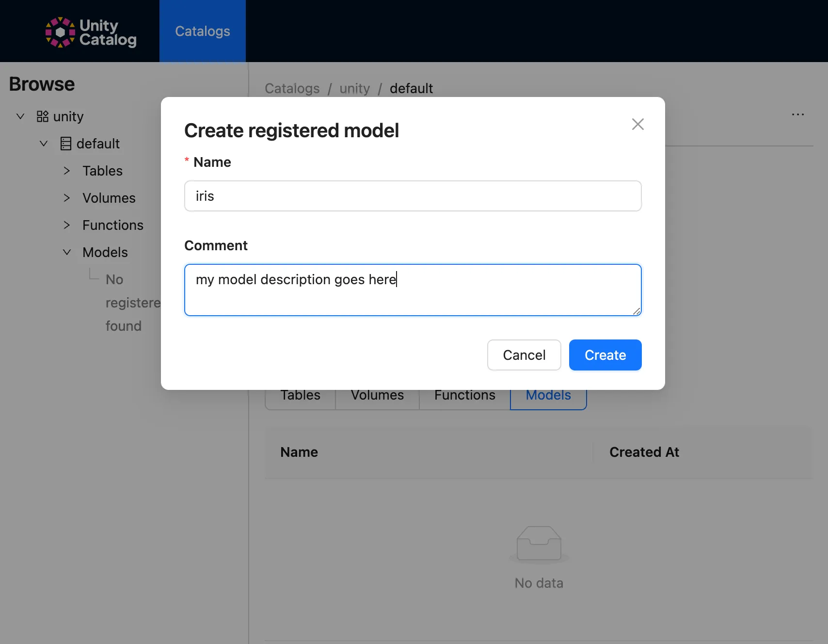Screen dimensions: 828x644
Task: Select the Catalogs navigation tab
Action: pos(202,31)
